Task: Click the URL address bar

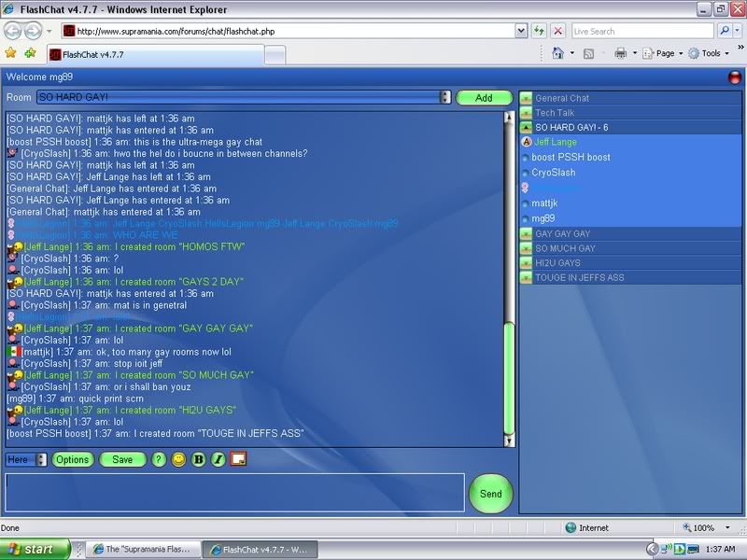Action: (289, 32)
